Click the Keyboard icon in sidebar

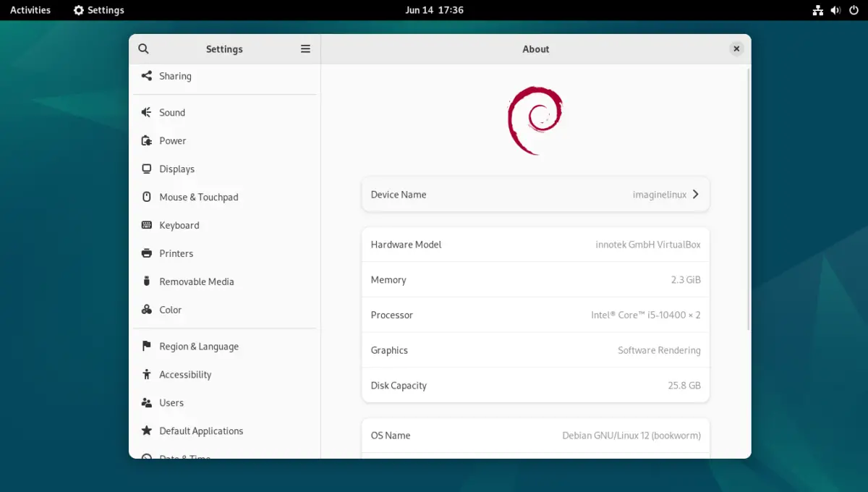click(x=146, y=225)
